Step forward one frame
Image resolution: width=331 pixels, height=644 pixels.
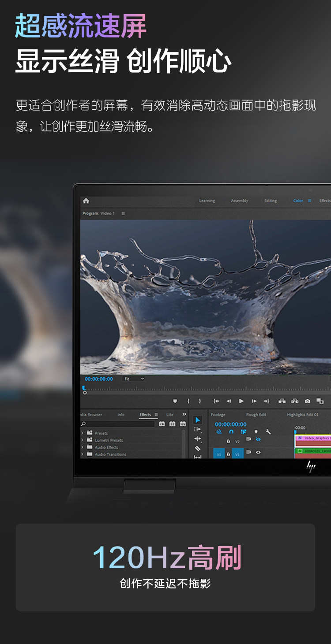pos(254,401)
